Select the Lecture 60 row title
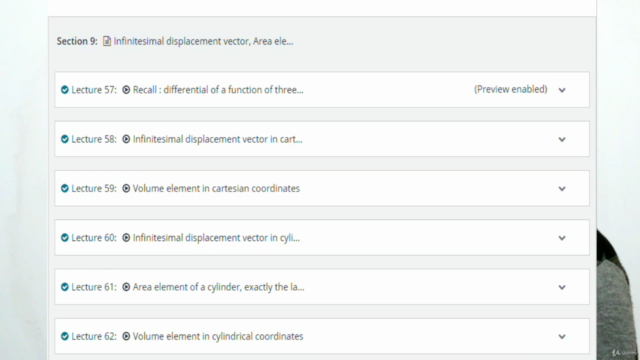The height and width of the screenshot is (360, 640). (216, 238)
